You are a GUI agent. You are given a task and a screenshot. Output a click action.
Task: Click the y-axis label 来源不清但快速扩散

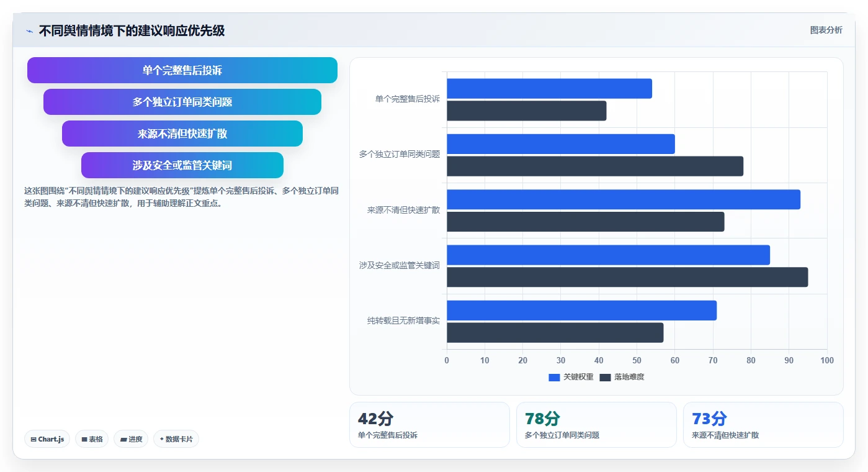coord(403,210)
